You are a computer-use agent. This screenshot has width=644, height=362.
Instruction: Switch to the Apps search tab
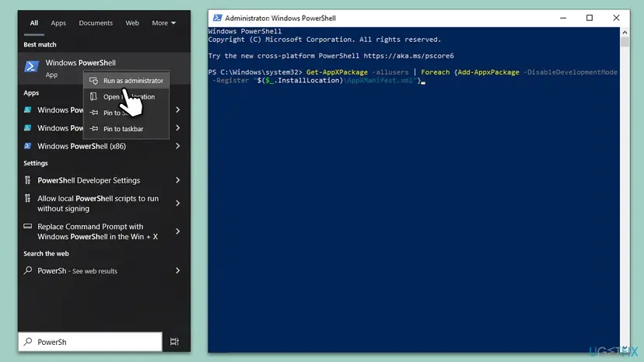click(x=58, y=23)
